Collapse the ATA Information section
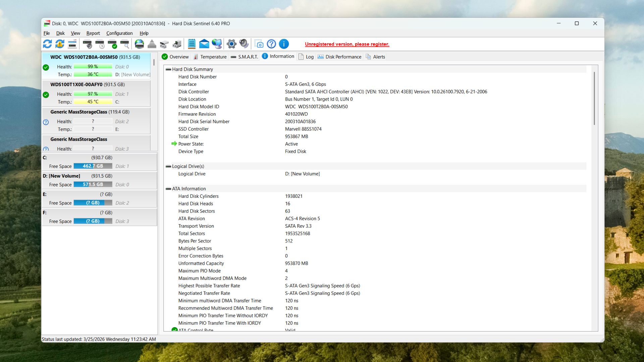Image resolution: width=644 pixels, height=362 pixels. (x=168, y=189)
